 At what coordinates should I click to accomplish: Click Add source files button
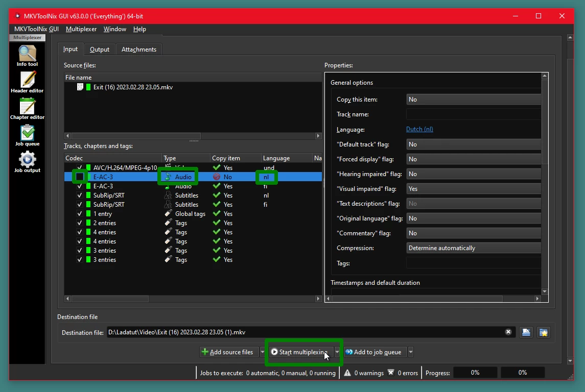click(x=227, y=352)
